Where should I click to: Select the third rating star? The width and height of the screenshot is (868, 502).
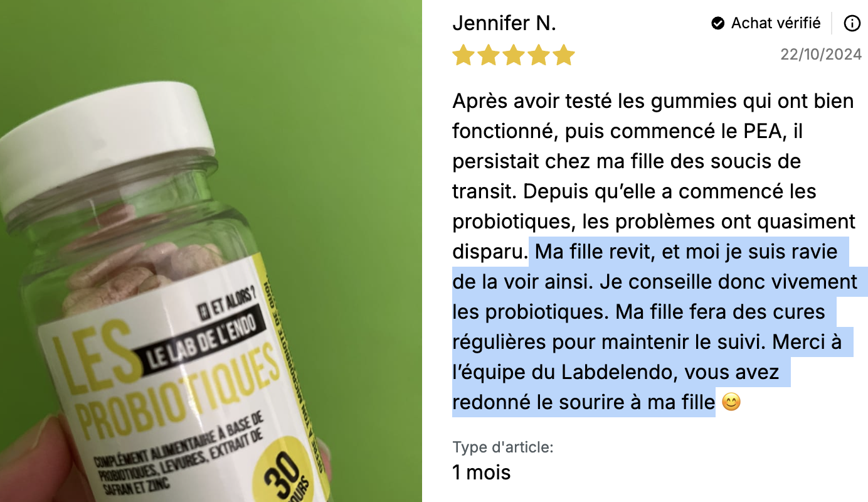pos(513,55)
